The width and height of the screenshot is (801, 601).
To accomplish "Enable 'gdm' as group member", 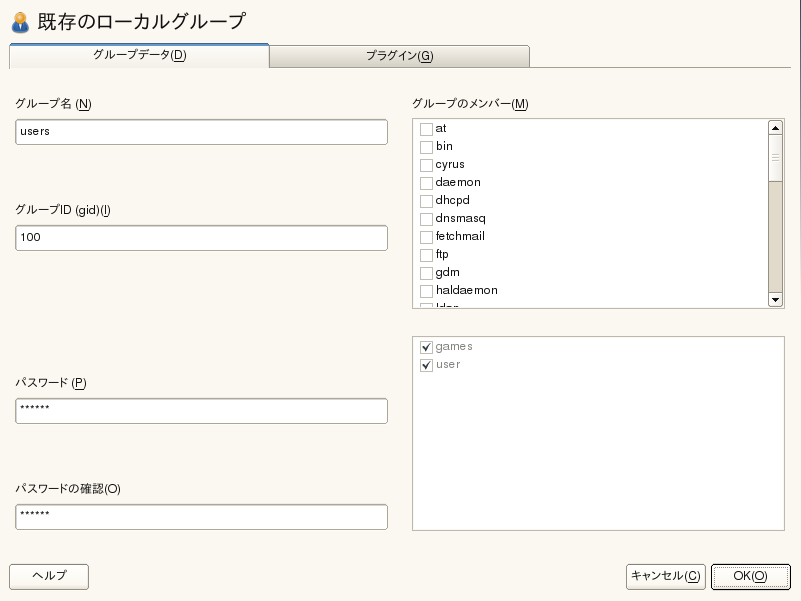I will [427, 273].
